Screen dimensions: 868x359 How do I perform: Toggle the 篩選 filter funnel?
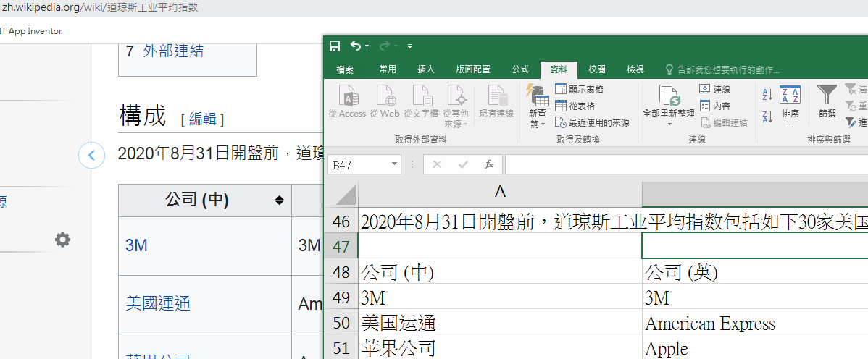tap(827, 102)
